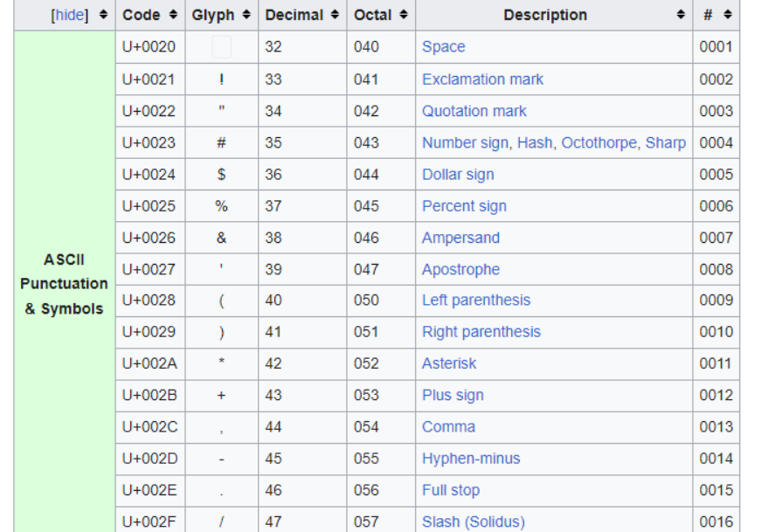Select the U+0020 space glyph box
775x532 pixels.
221,47
